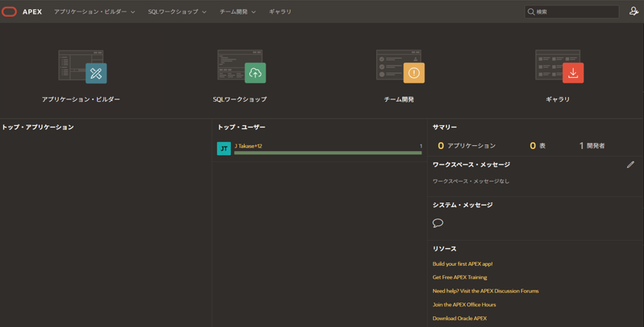Open Join the APEX Office Hours link

(464, 304)
